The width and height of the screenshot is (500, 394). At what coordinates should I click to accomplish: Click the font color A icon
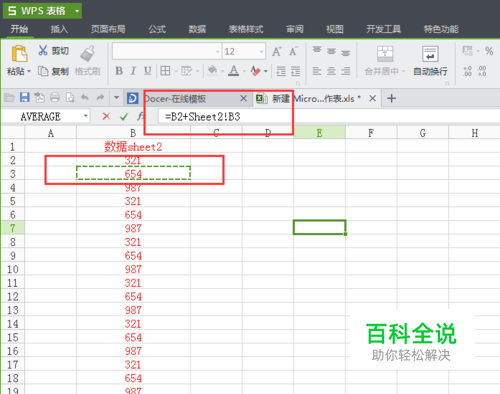[x=234, y=71]
